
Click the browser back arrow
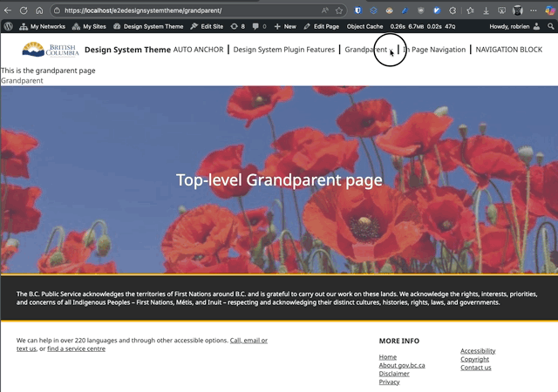(x=9, y=10)
